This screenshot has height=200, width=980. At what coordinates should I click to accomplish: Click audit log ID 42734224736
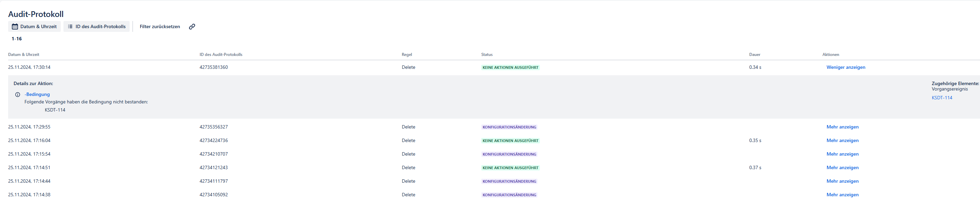point(214,141)
